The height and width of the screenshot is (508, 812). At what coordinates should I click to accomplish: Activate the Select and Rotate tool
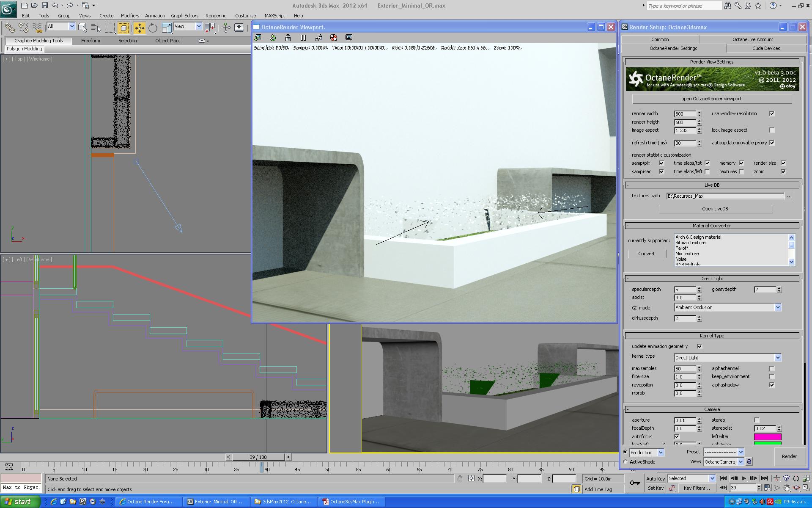153,28
